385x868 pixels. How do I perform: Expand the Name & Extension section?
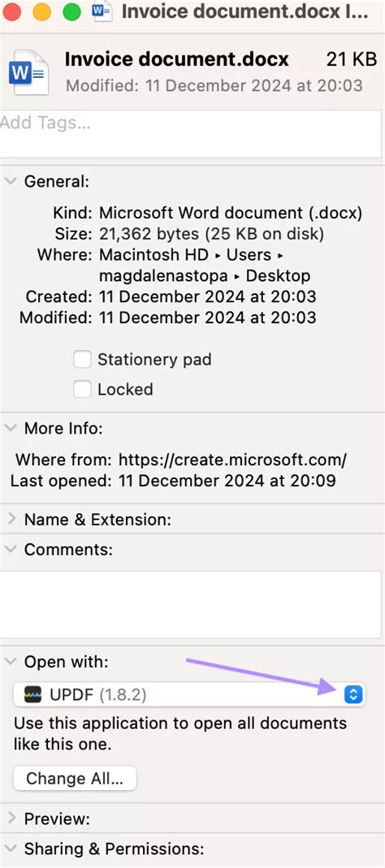[11, 519]
